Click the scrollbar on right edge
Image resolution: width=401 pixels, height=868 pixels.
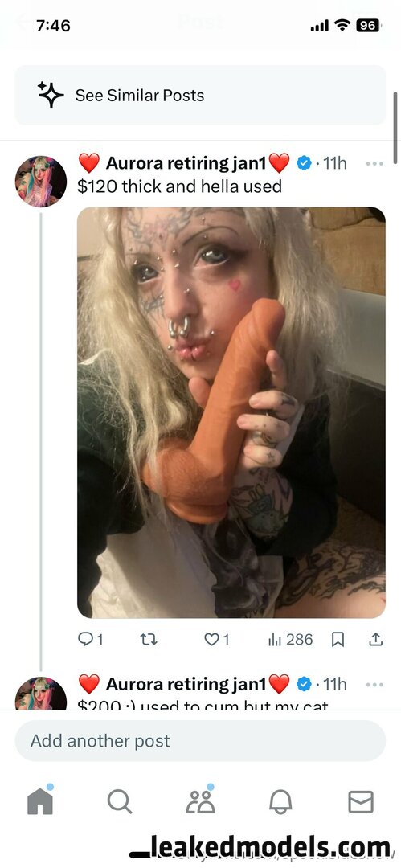(395, 128)
